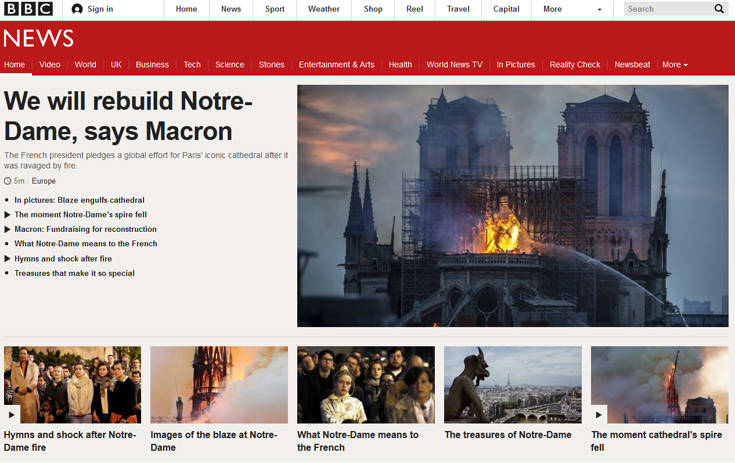This screenshot has width=735, height=463.
Task: Click the main Notre-Dame fire image
Action: point(512,206)
